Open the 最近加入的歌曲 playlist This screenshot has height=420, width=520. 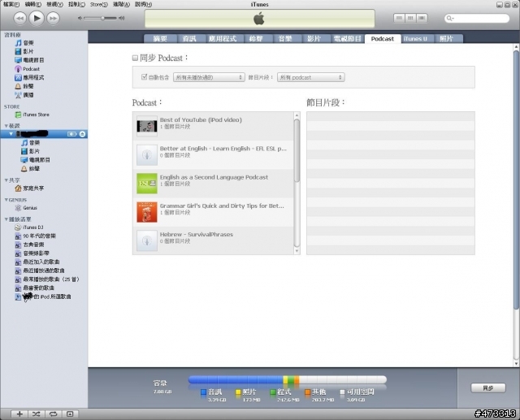click(37, 262)
